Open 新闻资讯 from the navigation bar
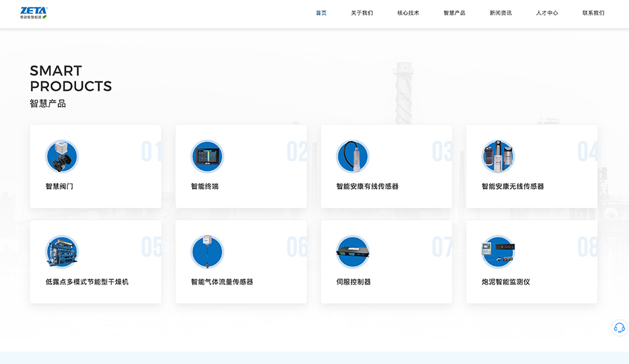This screenshot has width=629, height=364. click(501, 13)
